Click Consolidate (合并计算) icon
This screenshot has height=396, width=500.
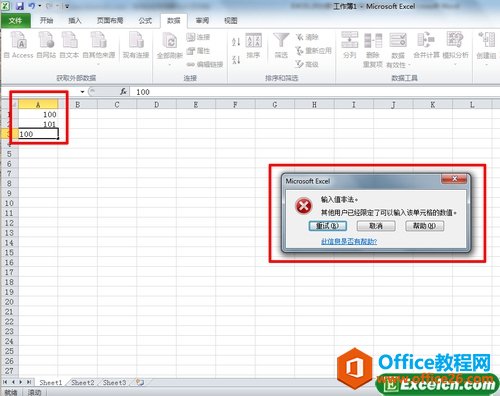pyautogui.click(x=426, y=45)
